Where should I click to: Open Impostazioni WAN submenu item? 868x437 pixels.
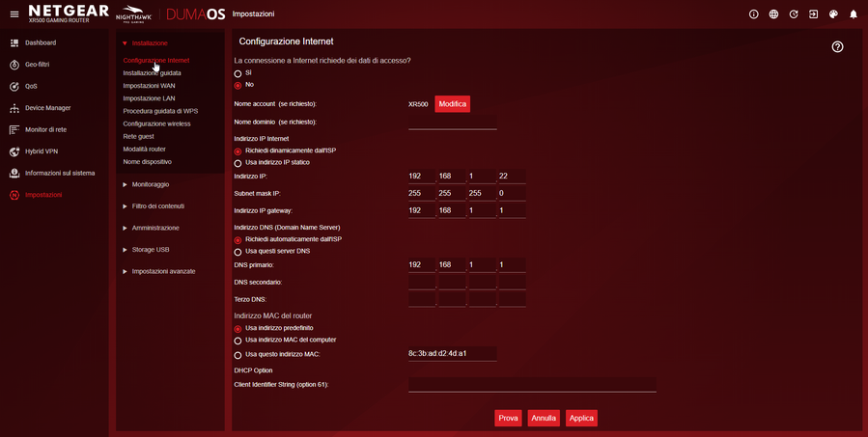149,86
